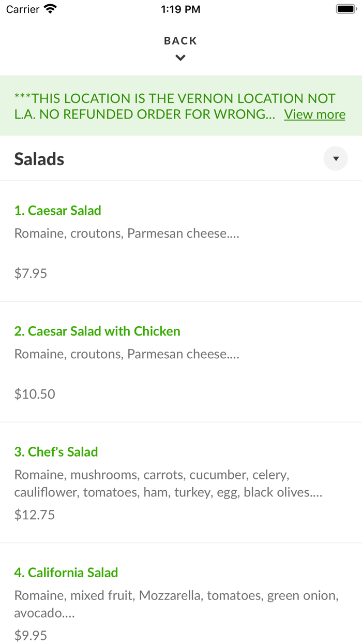The width and height of the screenshot is (362, 644).
Task: Select the Caesar Salad menu item
Action: (x=57, y=210)
